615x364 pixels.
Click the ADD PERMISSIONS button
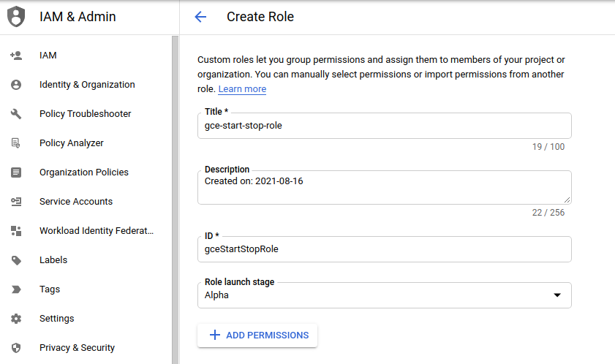[x=257, y=335]
